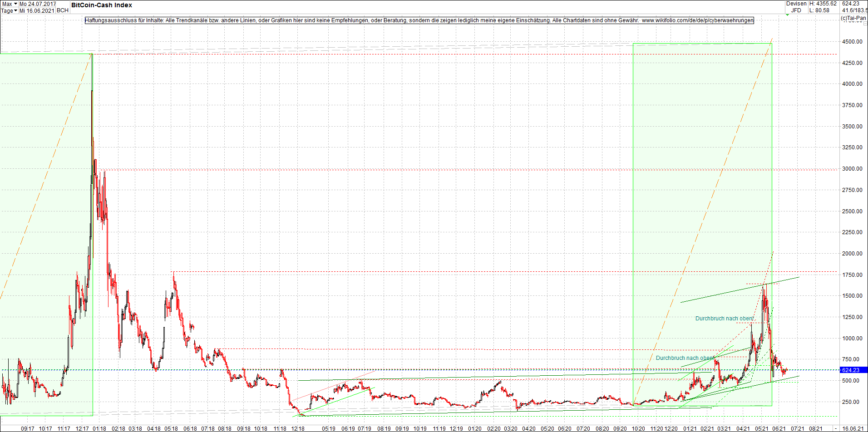Click the high value H: 4355.62
This screenshot has height=432, width=868.
(x=823, y=4)
